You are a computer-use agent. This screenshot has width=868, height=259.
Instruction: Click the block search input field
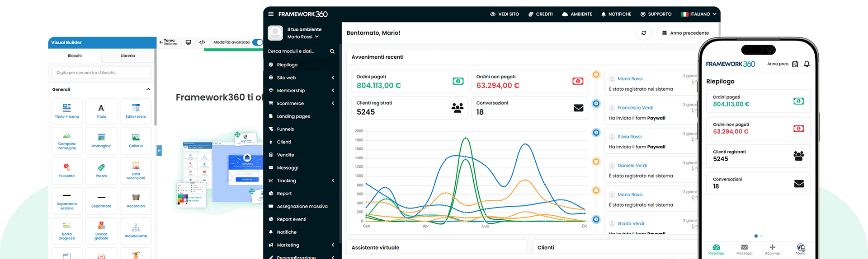pos(101,73)
